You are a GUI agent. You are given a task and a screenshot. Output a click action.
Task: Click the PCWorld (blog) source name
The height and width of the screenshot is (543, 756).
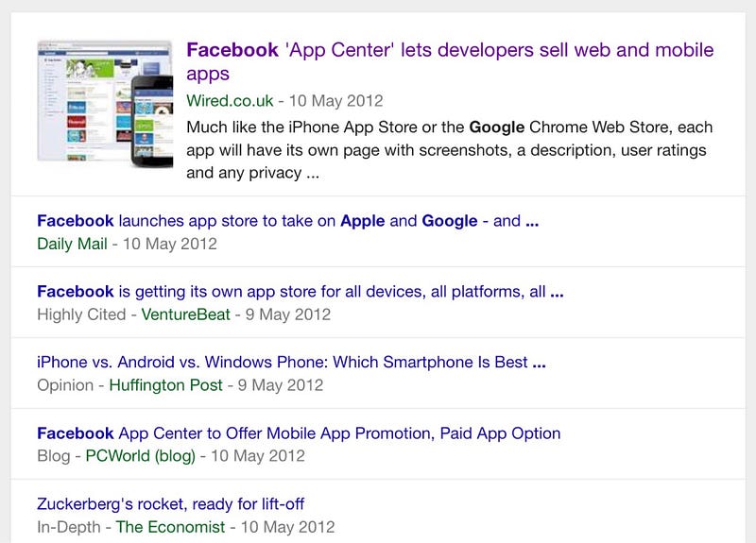pyautogui.click(x=140, y=456)
